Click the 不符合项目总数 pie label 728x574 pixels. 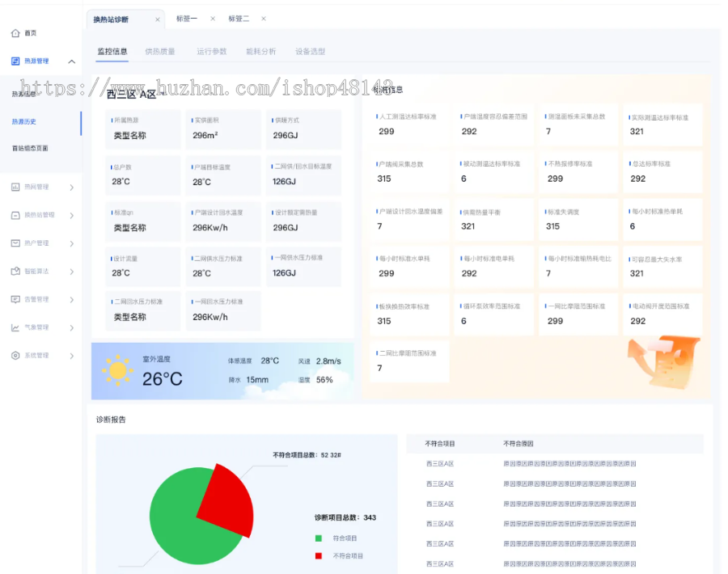pyautogui.click(x=307, y=455)
